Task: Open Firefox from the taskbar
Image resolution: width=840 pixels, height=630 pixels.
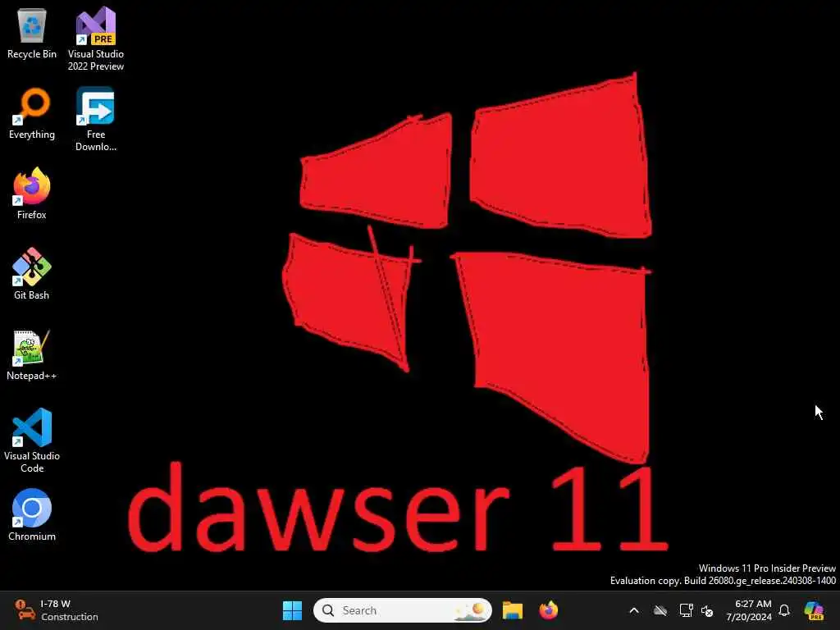Action: 549,610
